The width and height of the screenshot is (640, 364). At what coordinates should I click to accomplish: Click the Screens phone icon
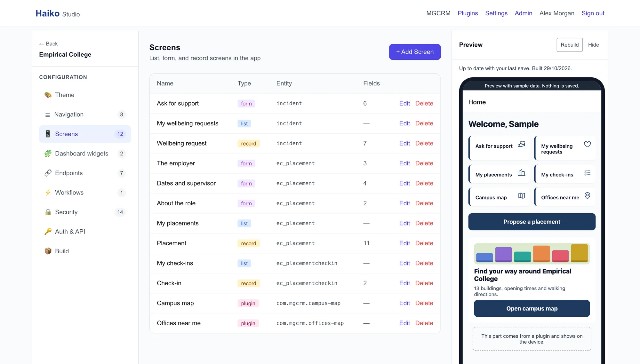tap(48, 134)
